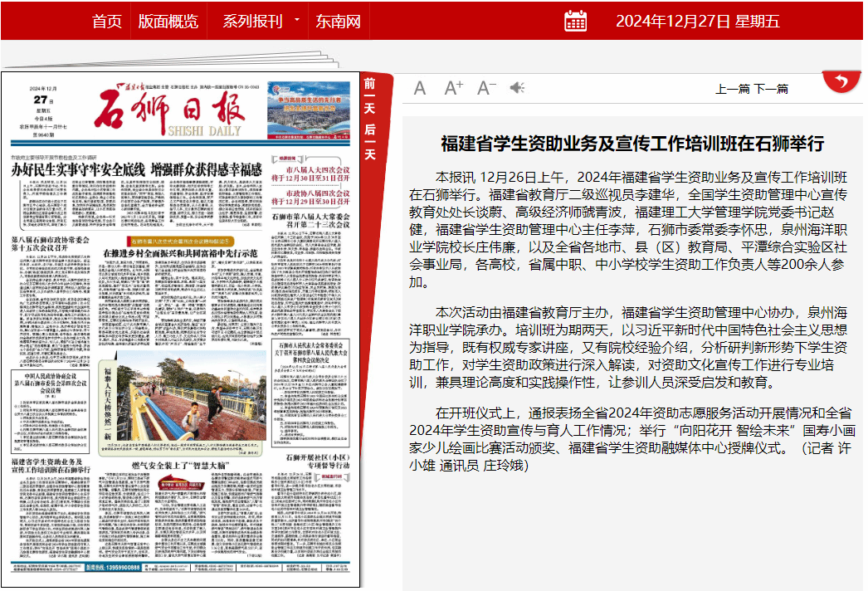
Task: Click the speaker read-aloud icon
Action: 518,88
